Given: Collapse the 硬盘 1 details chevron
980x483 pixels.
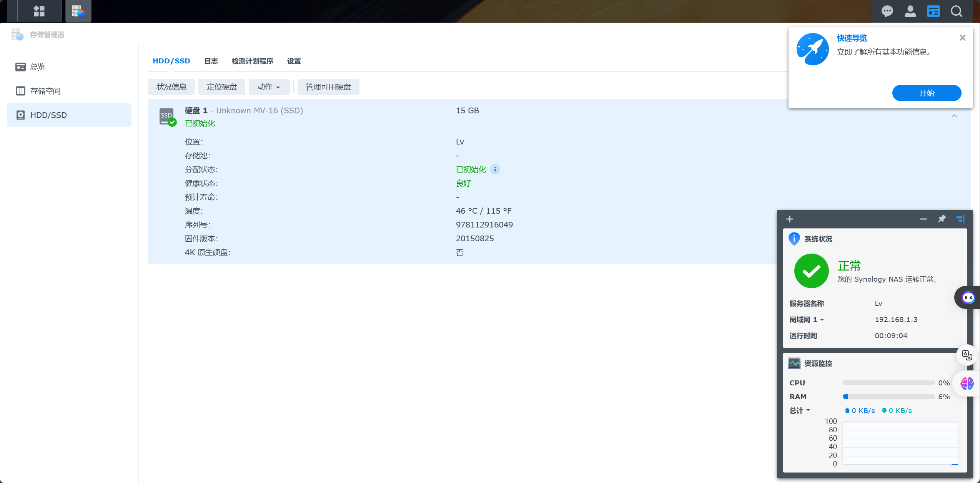Looking at the screenshot, I should tap(954, 116).
